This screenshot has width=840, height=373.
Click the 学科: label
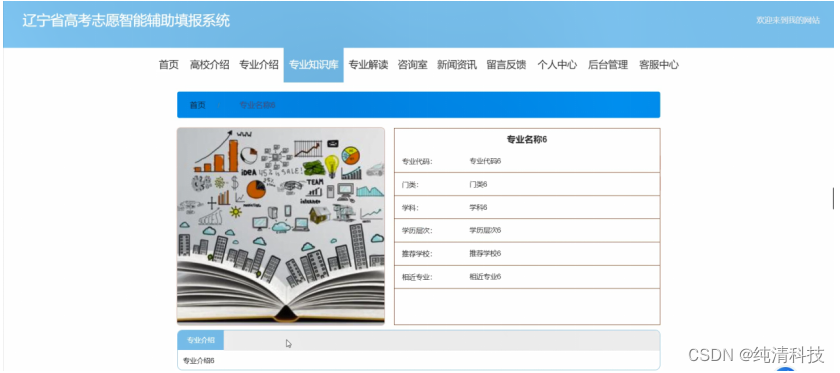(410, 208)
